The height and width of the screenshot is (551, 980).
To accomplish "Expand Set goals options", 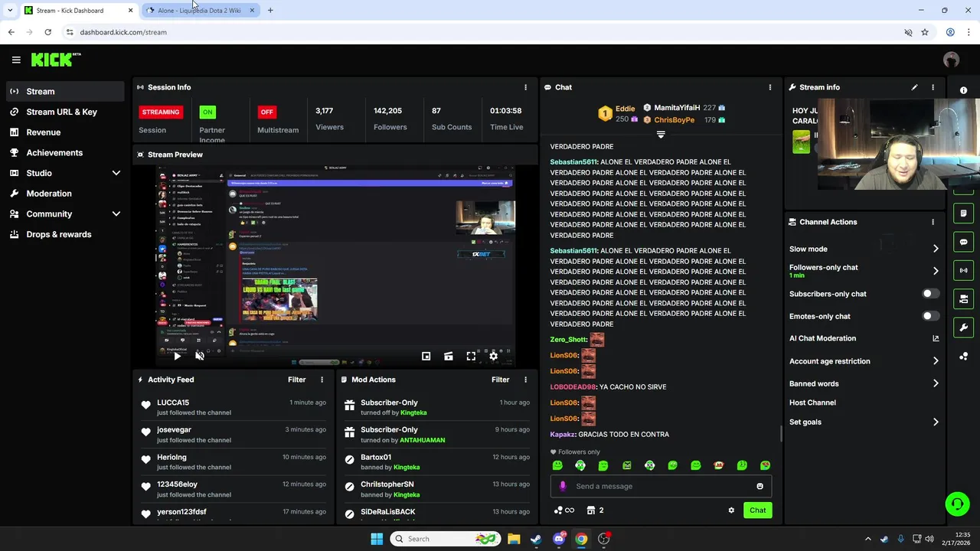I will click(936, 422).
